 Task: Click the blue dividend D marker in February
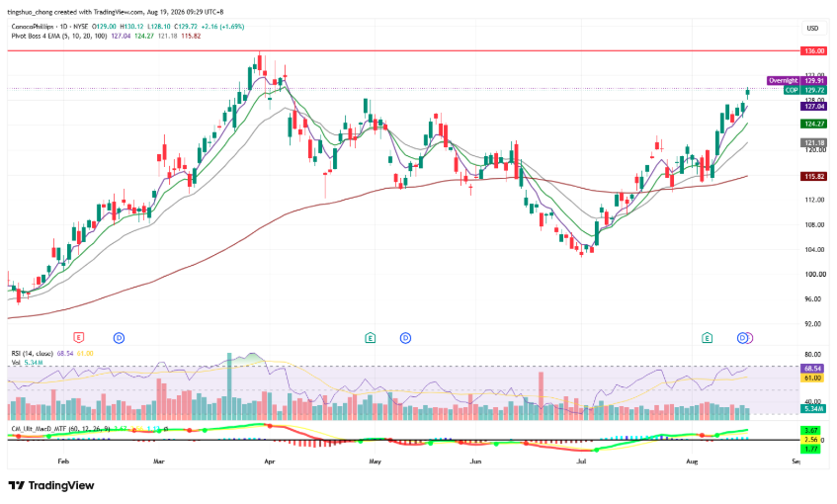pyautogui.click(x=119, y=337)
